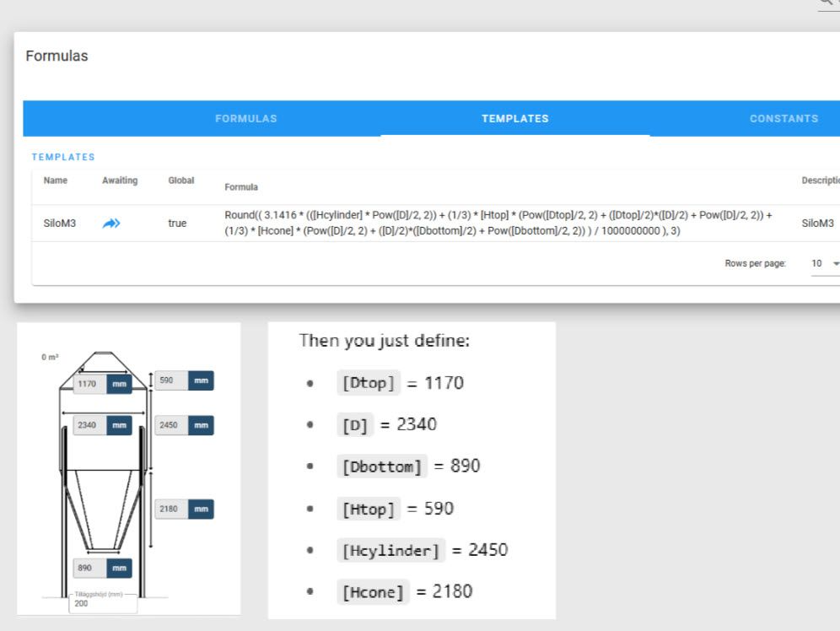840x631 pixels.
Task: Click the 2340 diameter input field
Action: click(89, 426)
